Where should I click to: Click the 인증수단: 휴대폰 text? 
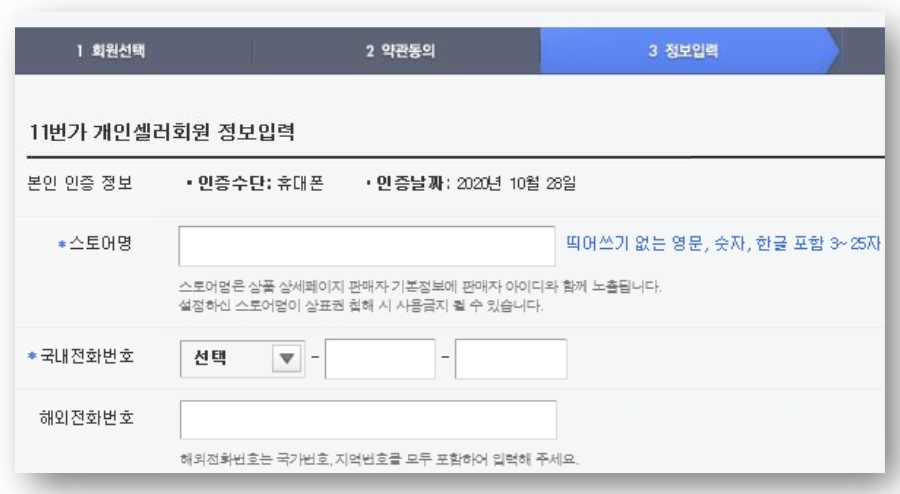click(256, 183)
